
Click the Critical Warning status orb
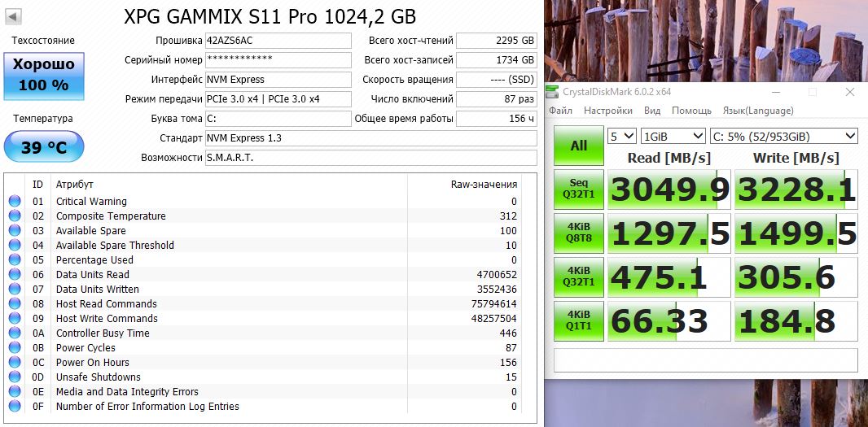tap(15, 202)
